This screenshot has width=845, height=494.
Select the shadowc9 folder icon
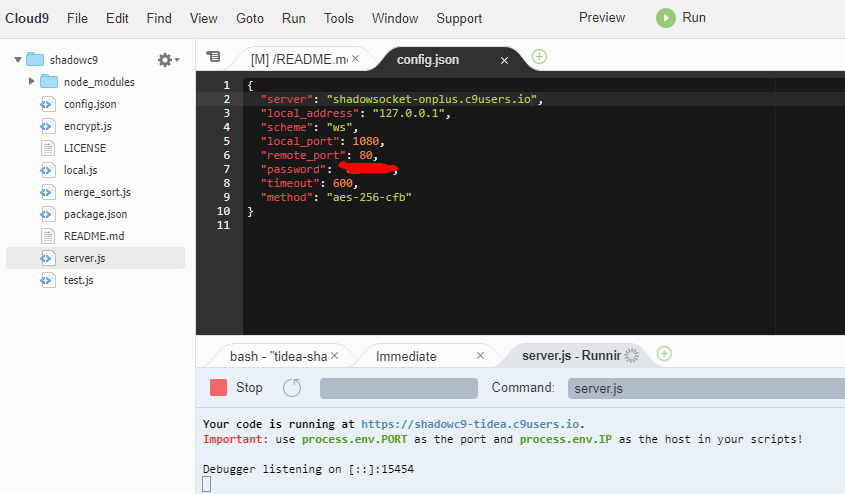click(35, 59)
